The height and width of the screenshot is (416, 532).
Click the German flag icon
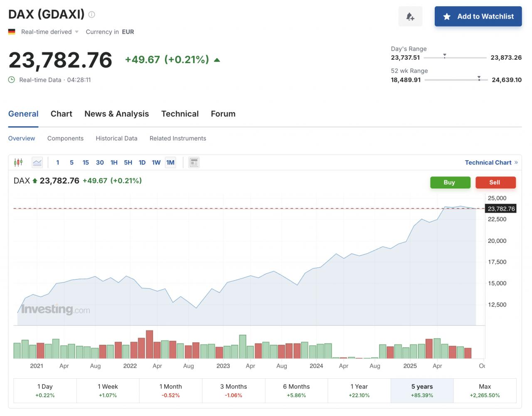(12, 32)
